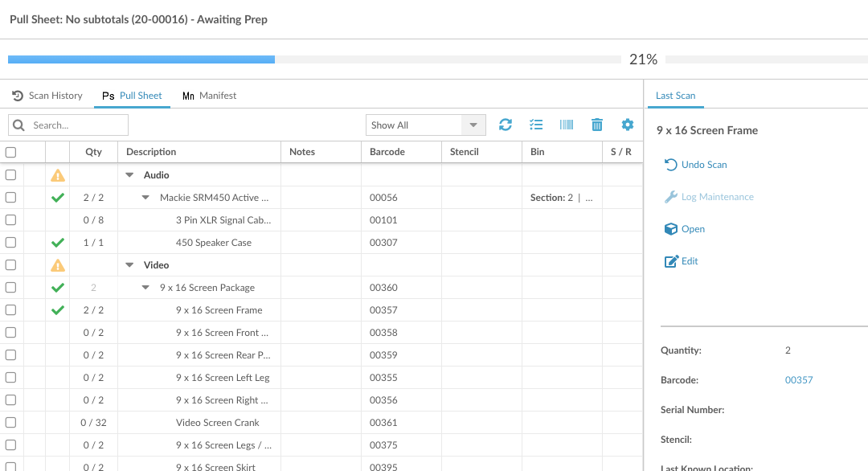This screenshot has height=471, width=868.
Task: Switch to the Scan History tab
Action: pyautogui.click(x=47, y=96)
